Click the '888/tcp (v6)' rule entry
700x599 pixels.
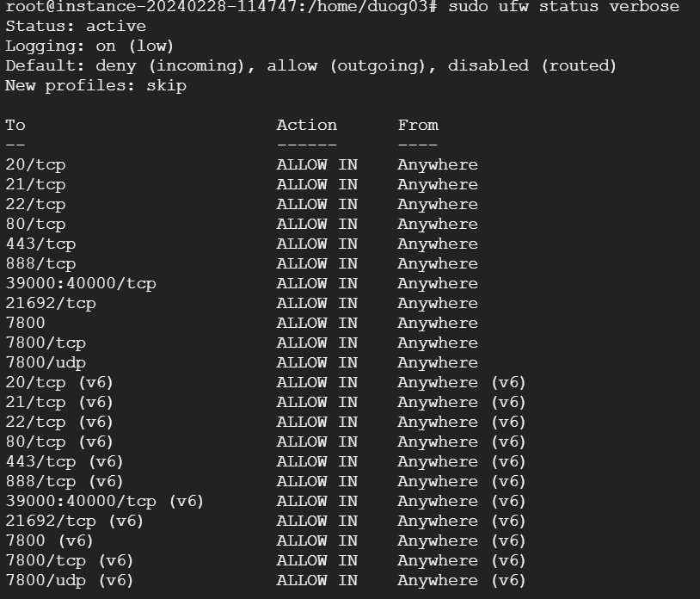tap(64, 481)
